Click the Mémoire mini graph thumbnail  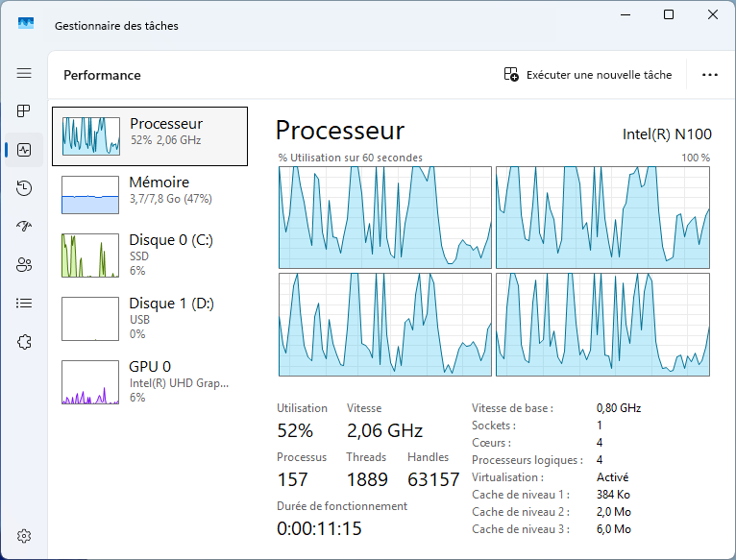pyautogui.click(x=90, y=195)
